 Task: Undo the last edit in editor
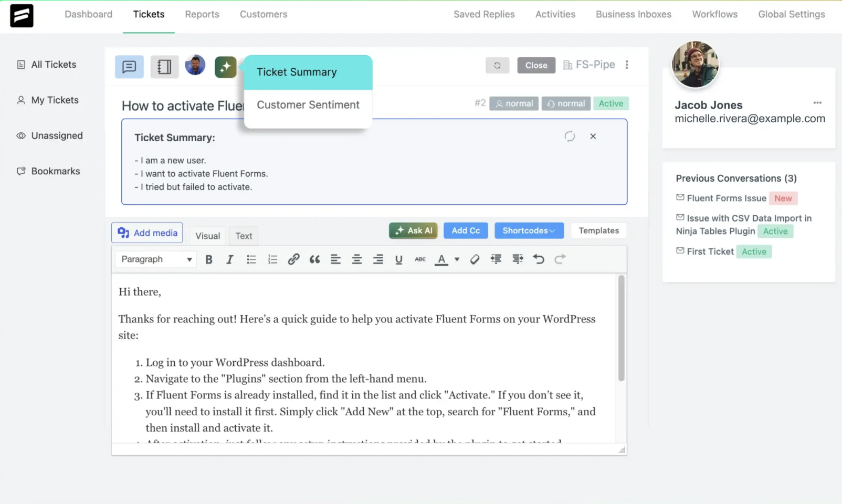[539, 259]
